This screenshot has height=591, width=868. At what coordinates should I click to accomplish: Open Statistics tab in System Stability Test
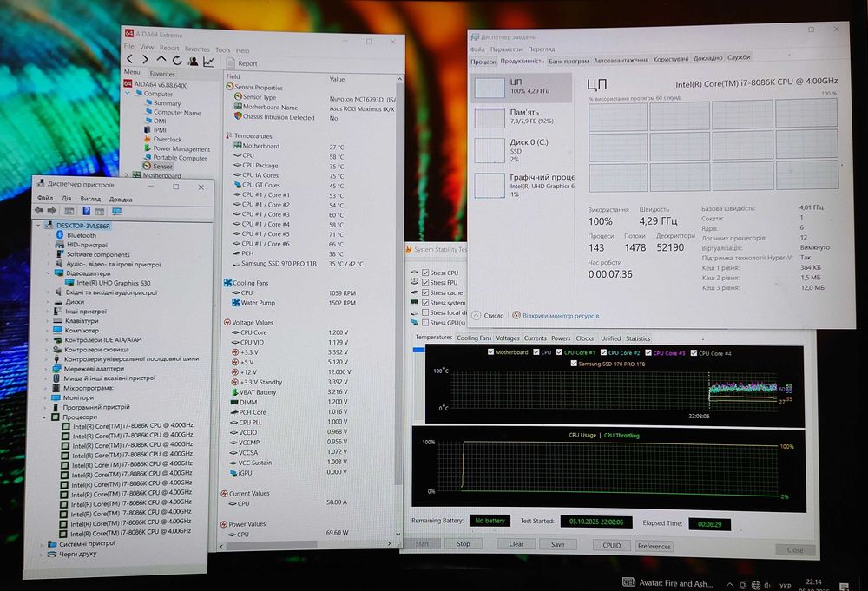(x=638, y=338)
